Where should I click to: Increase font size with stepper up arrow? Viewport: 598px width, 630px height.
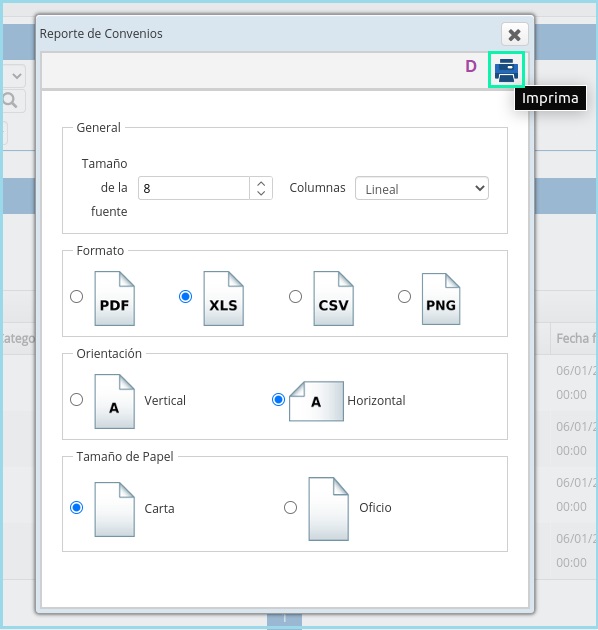261,184
